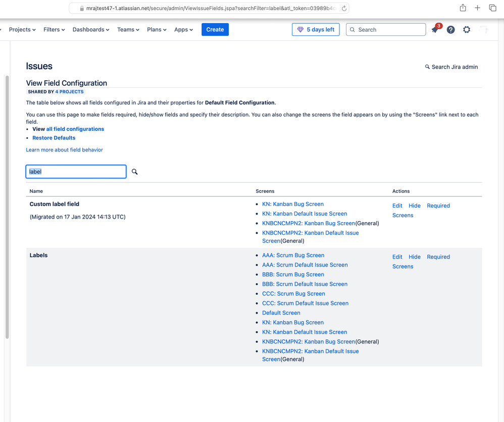Open BBB: Scrum Default Issue Screen link
Viewport: 504px width, 422px height.
305,284
